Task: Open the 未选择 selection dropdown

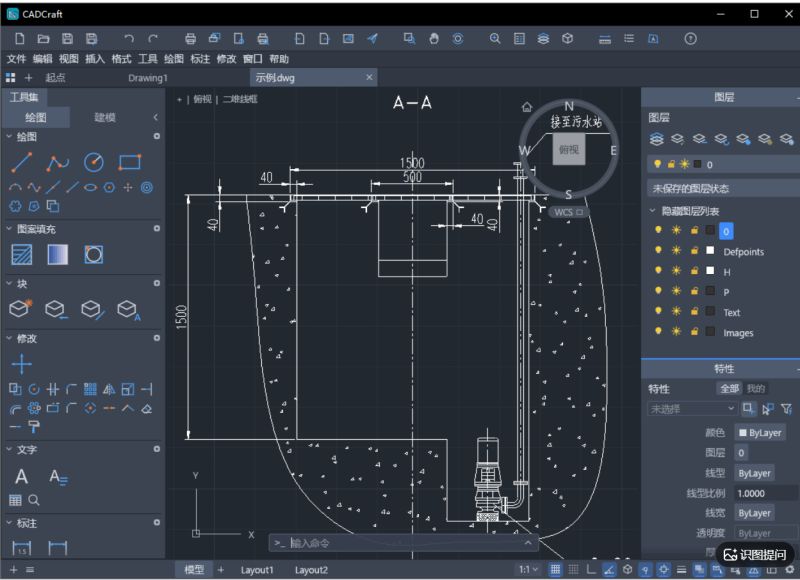Action: tap(692, 409)
